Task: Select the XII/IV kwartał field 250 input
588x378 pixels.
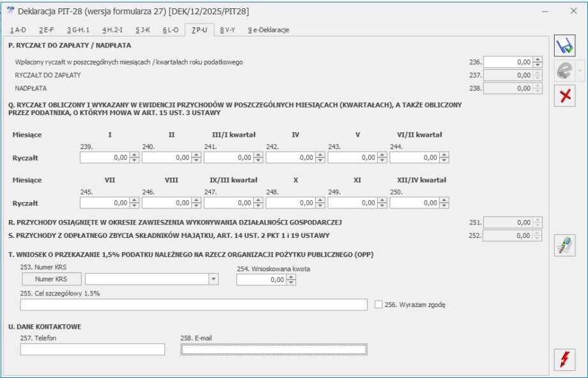Action: (x=414, y=203)
